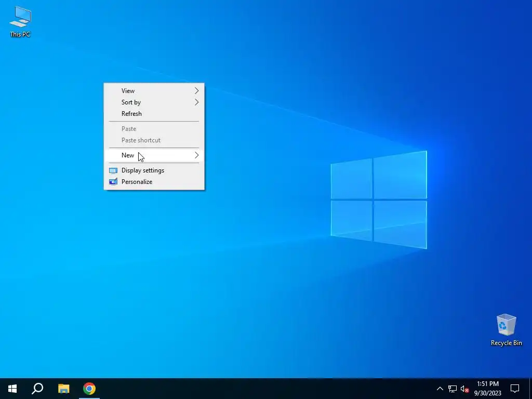The height and width of the screenshot is (399, 532).
Task: Open the Action Center notifications icon
Action: pyautogui.click(x=515, y=389)
